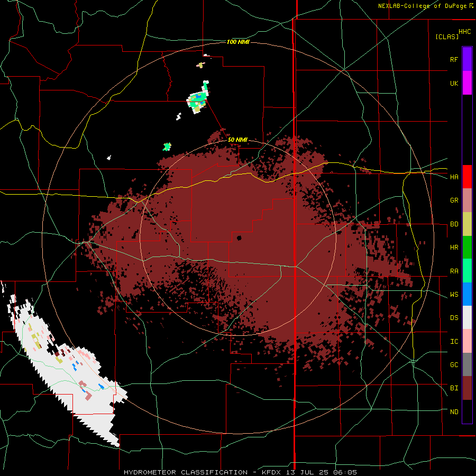The image size is (476, 476).
Task: Click the GC legend label
Action: click(x=454, y=365)
